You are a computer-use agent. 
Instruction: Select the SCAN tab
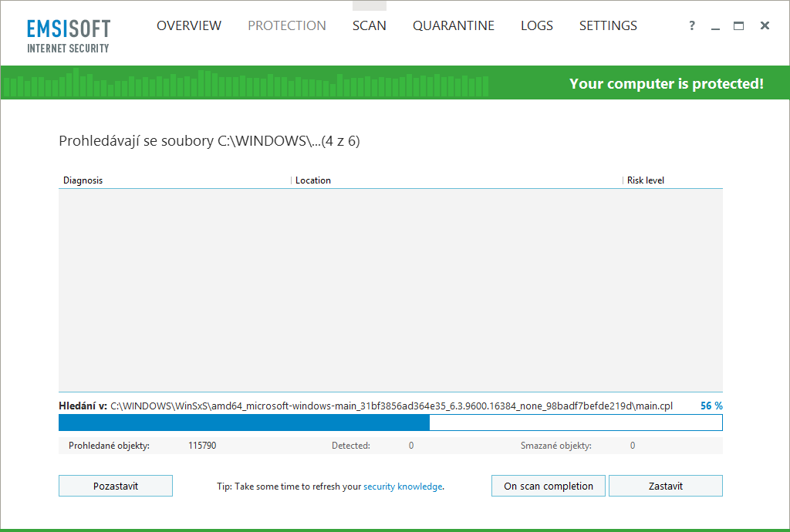[x=369, y=25]
